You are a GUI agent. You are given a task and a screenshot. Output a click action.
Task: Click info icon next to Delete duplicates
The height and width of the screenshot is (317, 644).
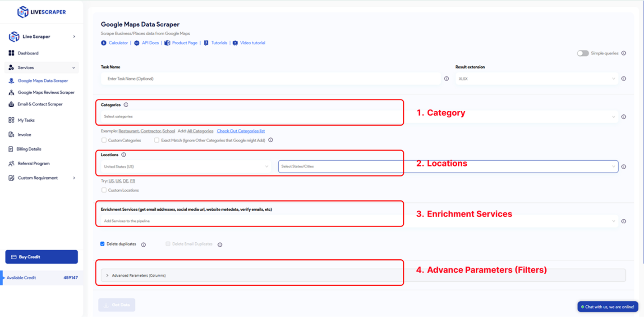(143, 245)
